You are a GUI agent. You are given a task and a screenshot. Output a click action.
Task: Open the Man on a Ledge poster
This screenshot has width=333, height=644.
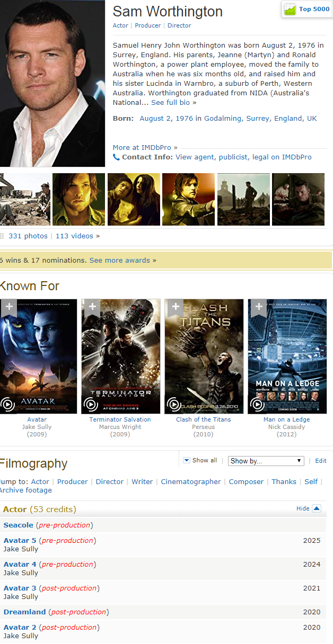coord(287,356)
